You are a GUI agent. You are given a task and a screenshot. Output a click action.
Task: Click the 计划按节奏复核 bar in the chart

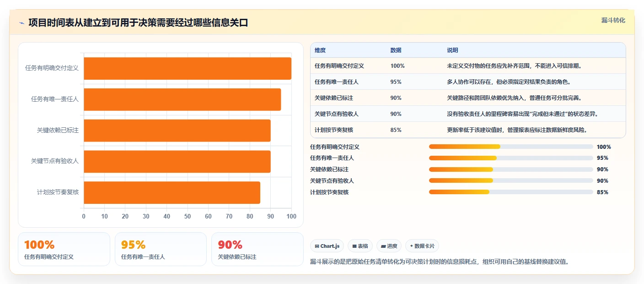pos(172,193)
